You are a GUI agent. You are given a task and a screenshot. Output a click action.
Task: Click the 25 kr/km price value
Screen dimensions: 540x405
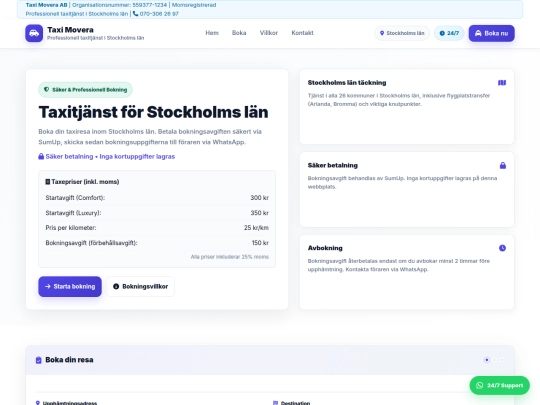click(x=256, y=228)
